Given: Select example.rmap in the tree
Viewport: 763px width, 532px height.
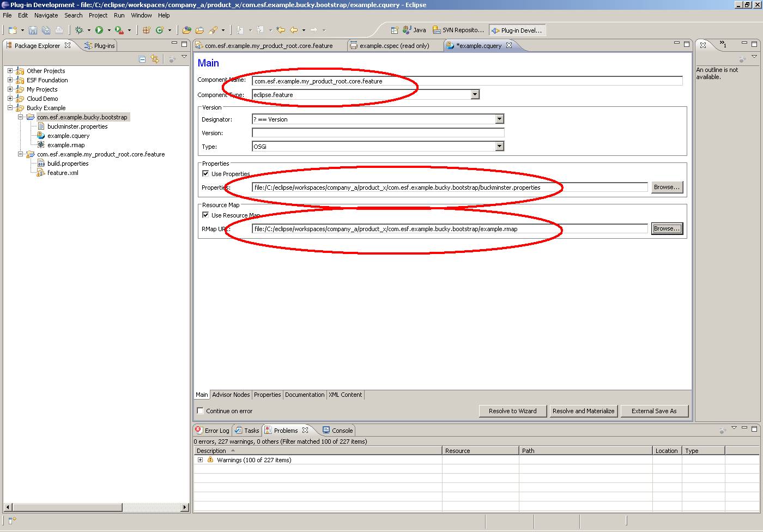Looking at the screenshot, I should pyautogui.click(x=66, y=145).
